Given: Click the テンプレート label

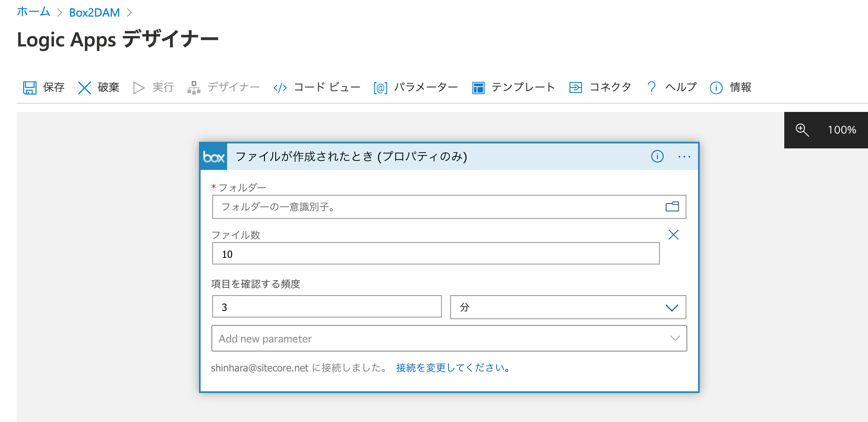Looking at the screenshot, I should [x=523, y=87].
